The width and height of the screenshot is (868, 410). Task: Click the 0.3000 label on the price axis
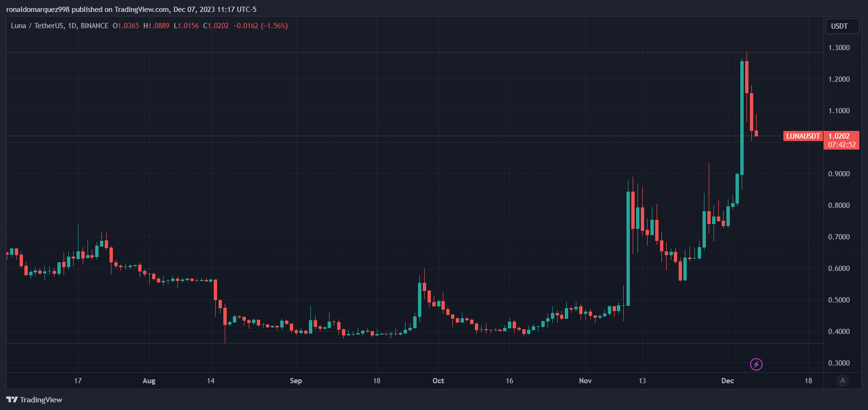[839, 363]
